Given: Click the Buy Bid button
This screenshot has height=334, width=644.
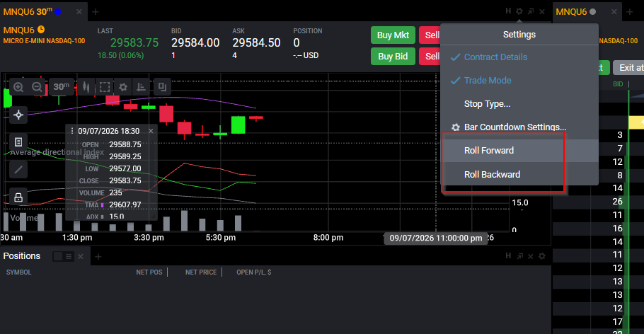Looking at the screenshot, I should coord(393,57).
